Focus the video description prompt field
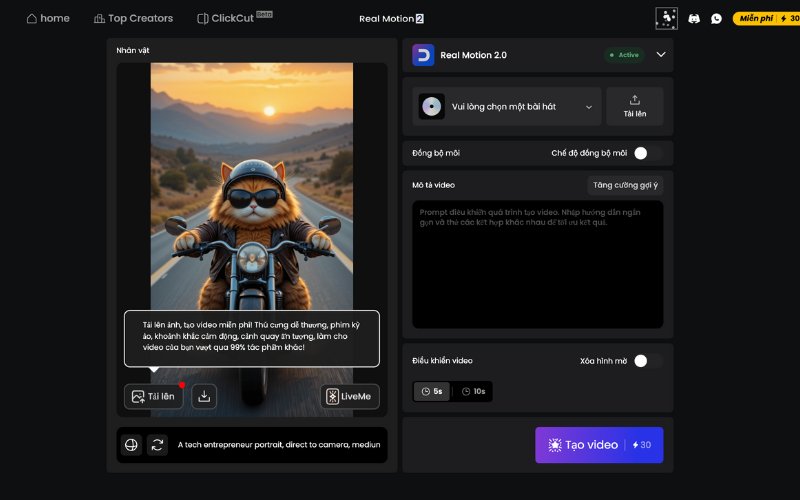The height and width of the screenshot is (500, 800). pos(538,264)
